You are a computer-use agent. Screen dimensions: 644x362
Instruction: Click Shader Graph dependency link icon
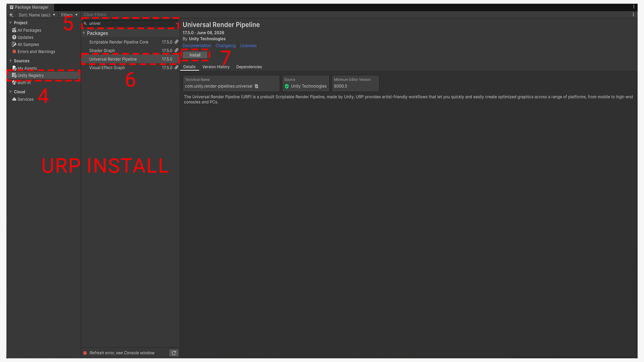pos(176,51)
